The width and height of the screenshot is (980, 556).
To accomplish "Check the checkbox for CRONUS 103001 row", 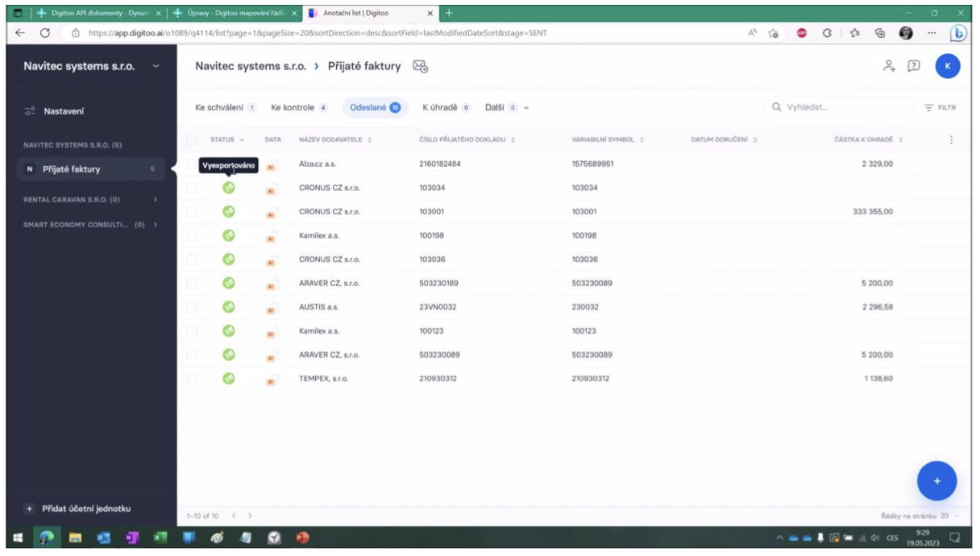I will pos(192,211).
